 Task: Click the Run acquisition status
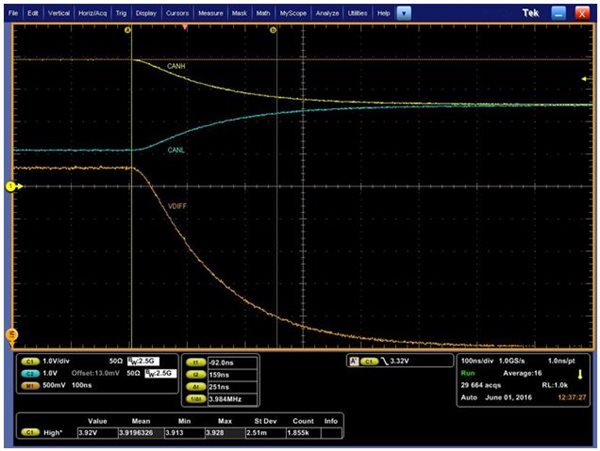(x=468, y=373)
